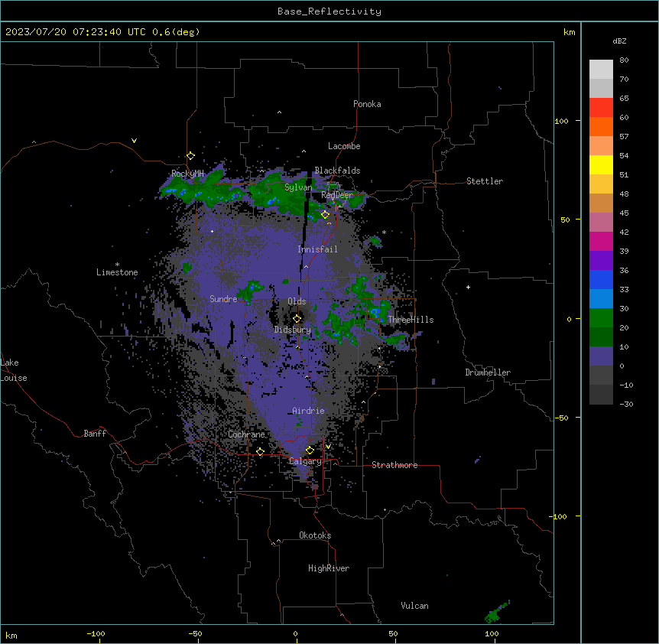Click the yellow V marker northwest of RockyMH
Viewport: 659px width, 644px height.
(134, 141)
